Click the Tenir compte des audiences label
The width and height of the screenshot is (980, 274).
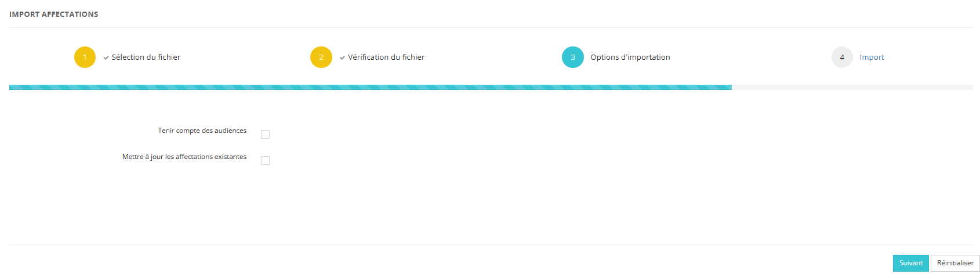202,131
